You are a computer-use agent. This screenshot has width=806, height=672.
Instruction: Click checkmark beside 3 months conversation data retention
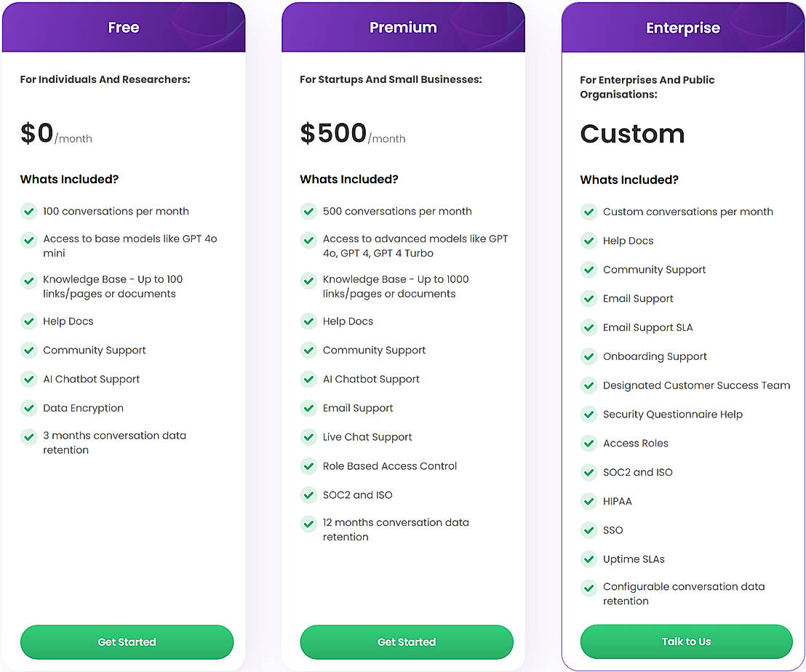[x=28, y=437]
